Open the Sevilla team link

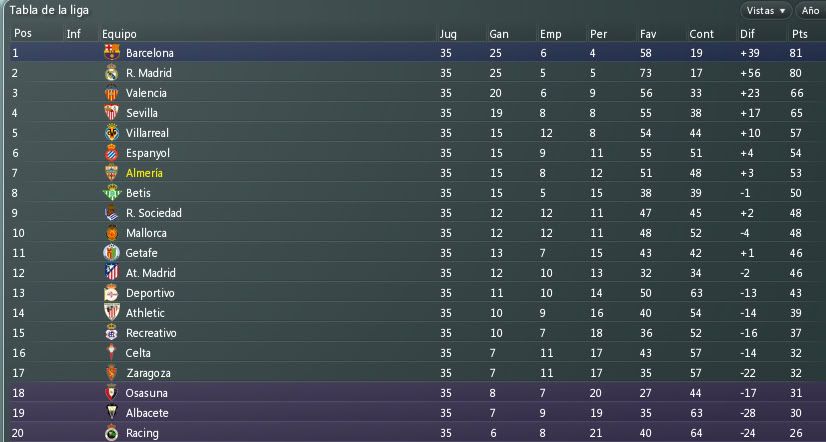tap(142, 113)
